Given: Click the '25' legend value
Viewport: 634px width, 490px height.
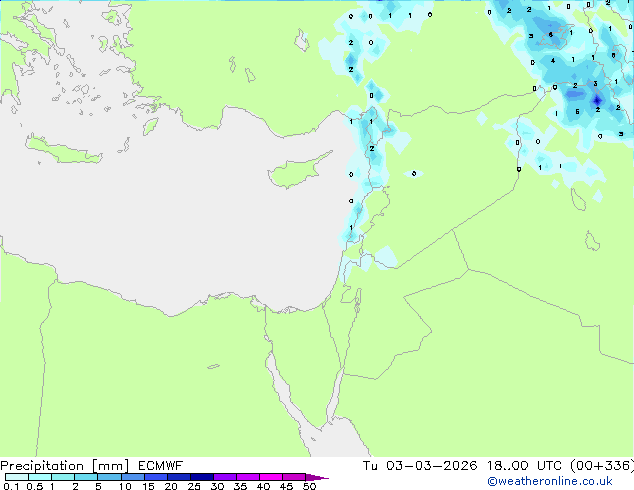Looking at the screenshot, I should [x=194, y=486].
